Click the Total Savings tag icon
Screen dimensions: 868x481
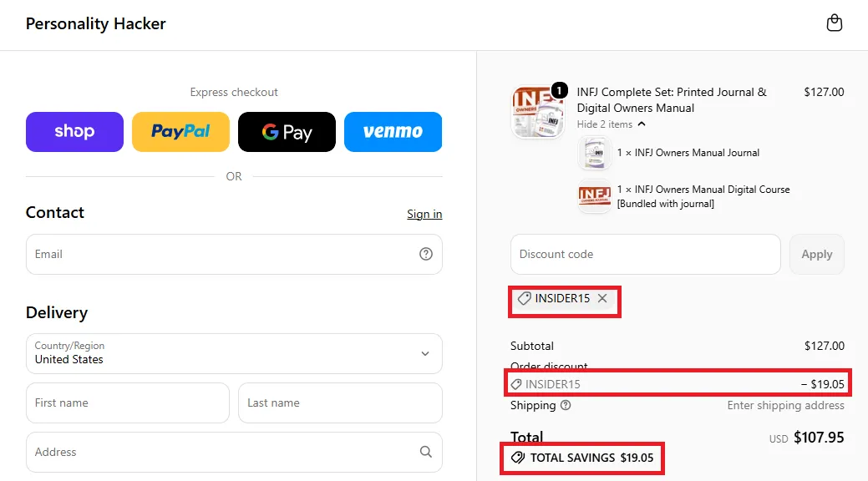[x=518, y=458]
